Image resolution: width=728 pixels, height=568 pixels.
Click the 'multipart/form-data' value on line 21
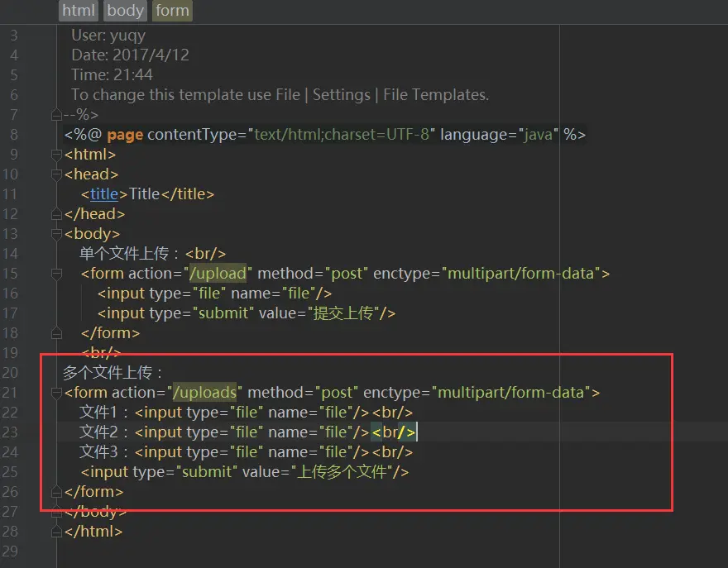coord(510,393)
